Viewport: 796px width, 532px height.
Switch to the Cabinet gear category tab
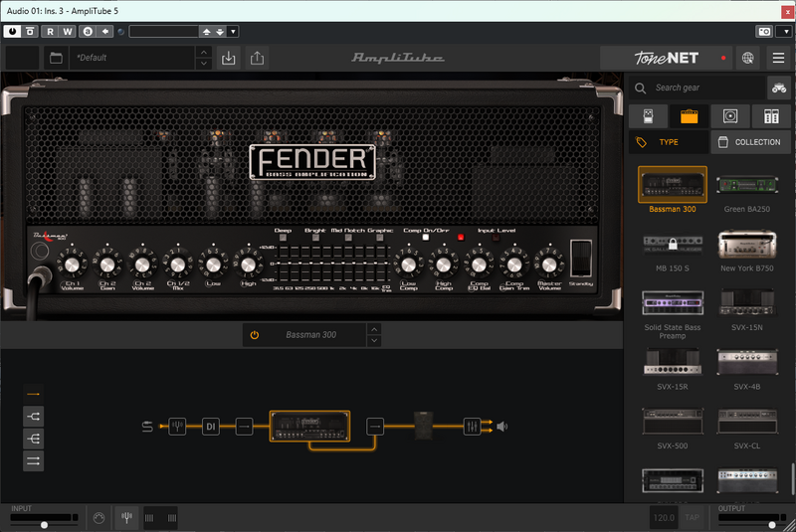[730, 116]
